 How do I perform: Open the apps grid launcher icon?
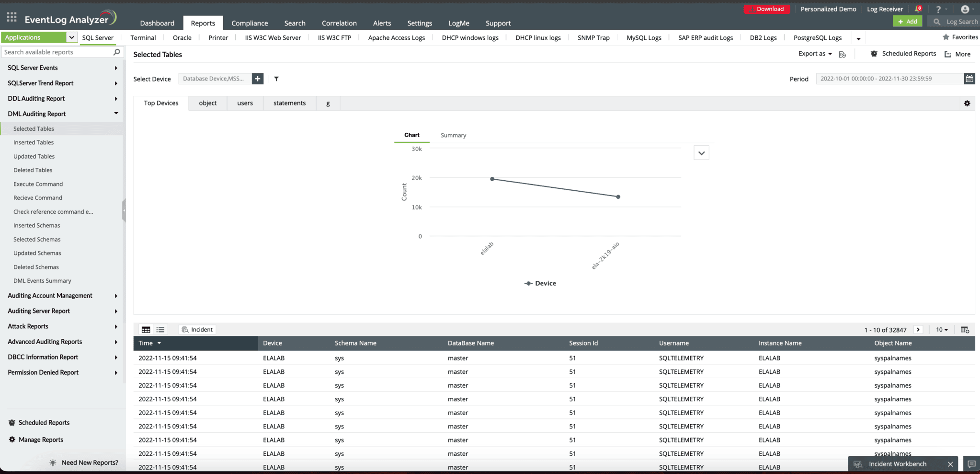click(x=12, y=18)
